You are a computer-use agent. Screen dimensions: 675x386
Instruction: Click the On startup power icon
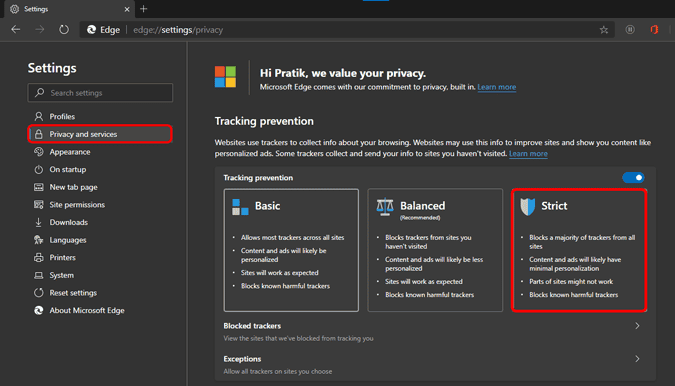click(39, 169)
